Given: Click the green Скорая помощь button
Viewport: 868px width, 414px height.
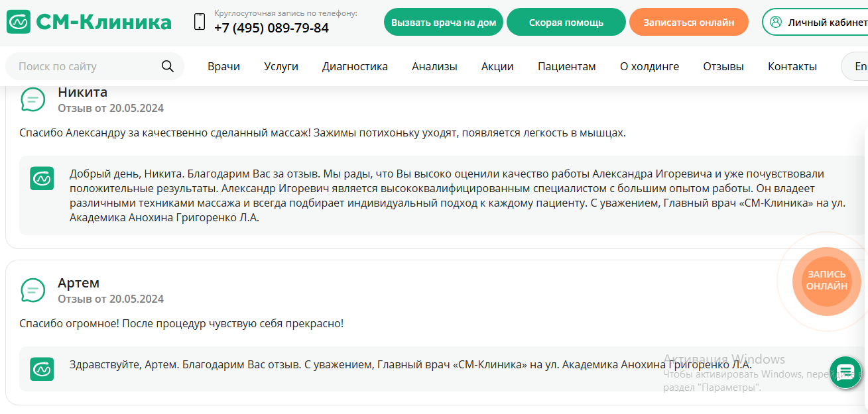Looking at the screenshot, I should tap(566, 21).
